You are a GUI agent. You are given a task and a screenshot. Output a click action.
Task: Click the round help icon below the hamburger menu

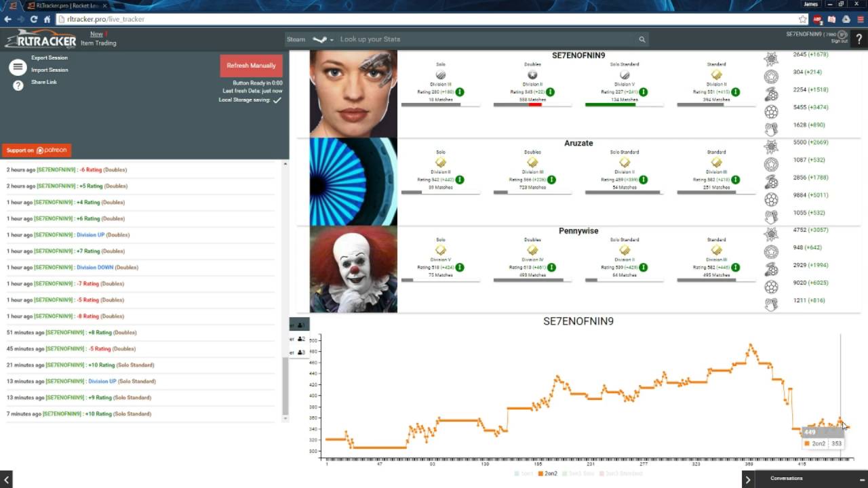pos(18,85)
